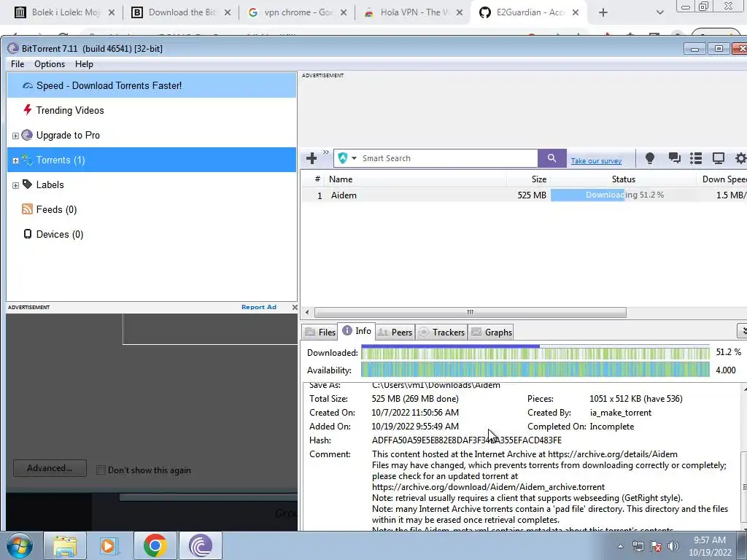Select Labels in sidebar

[152, 184]
